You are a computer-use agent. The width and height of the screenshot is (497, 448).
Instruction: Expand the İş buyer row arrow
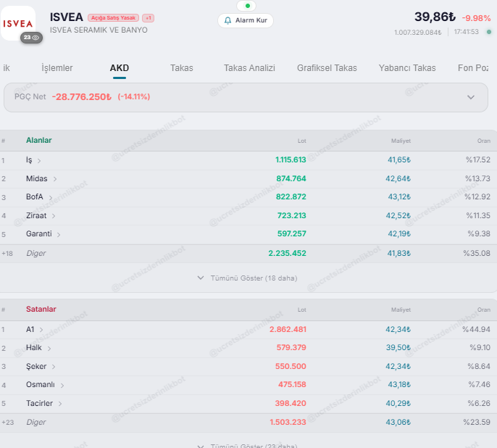point(39,161)
